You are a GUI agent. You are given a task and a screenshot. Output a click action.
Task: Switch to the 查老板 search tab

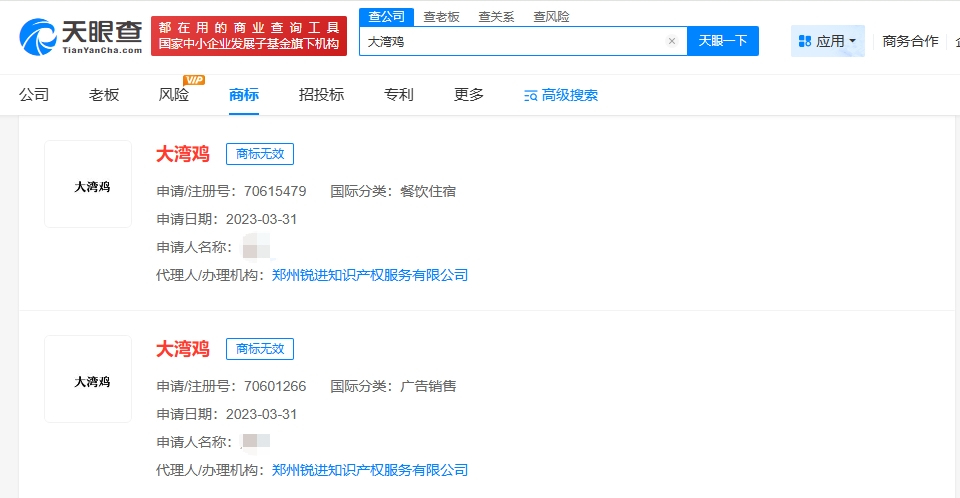[442, 16]
